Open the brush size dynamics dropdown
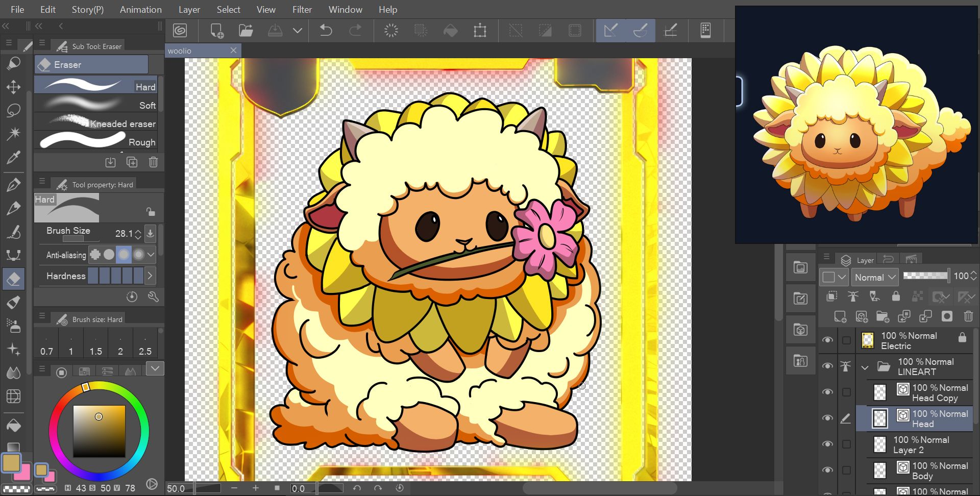 pyautogui.click(x=150, y=234)
